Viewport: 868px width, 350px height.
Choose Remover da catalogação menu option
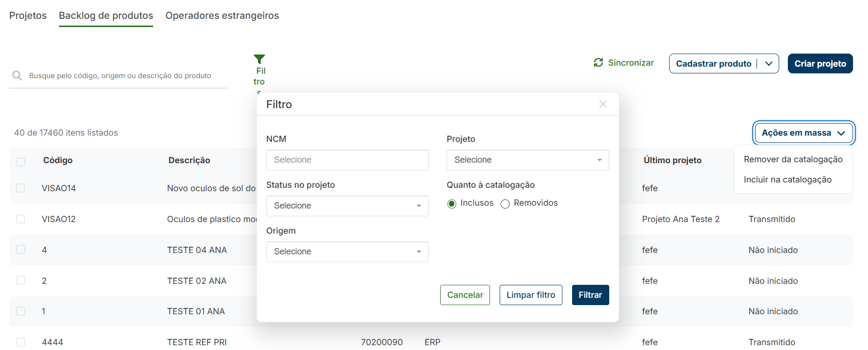click(793, 159)
